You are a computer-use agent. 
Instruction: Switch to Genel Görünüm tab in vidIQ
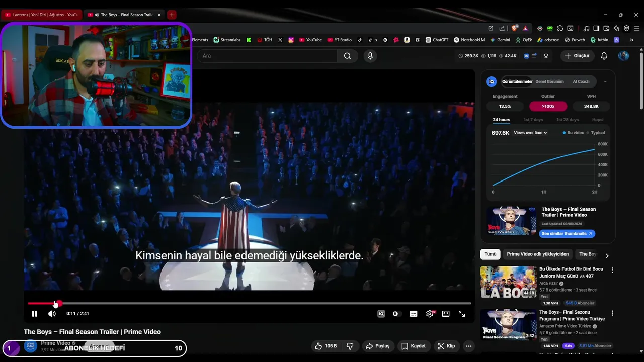[x=549, y=81]
